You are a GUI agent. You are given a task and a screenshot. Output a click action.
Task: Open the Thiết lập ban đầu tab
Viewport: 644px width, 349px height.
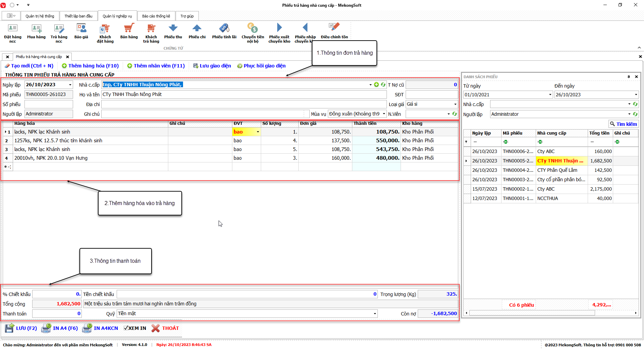pos(78,16)
